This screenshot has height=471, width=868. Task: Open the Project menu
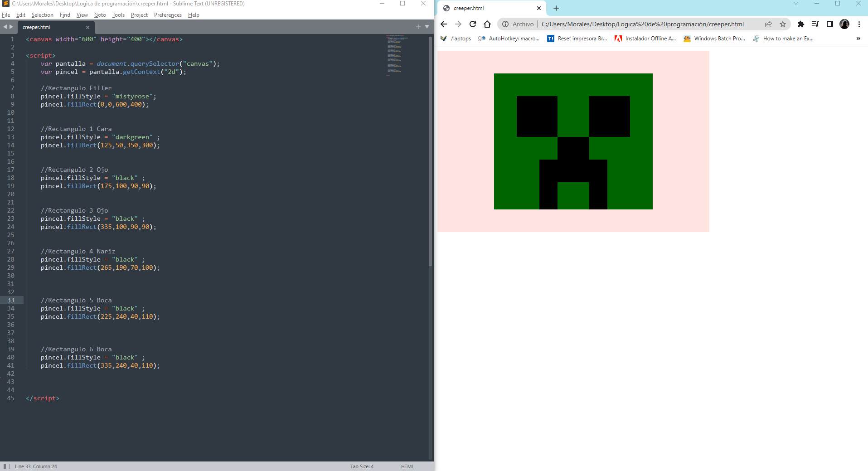(x=139, y=15)
